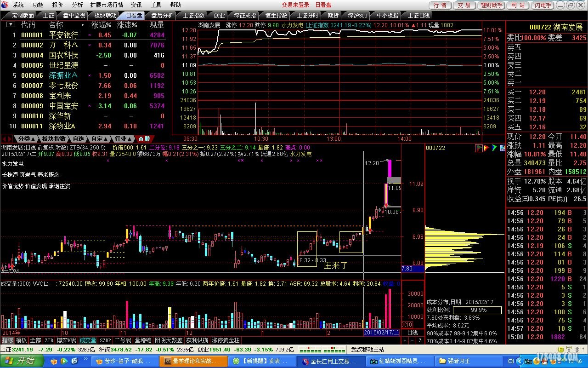Click the blue chart icon at cost panel edge

pyautogui.click(x=502, y=148)
